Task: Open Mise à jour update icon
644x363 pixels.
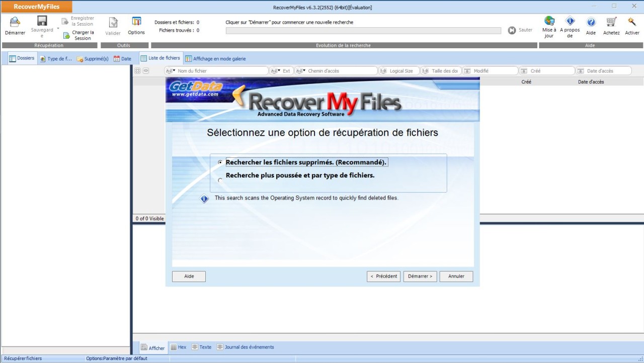Action: (548, 24)
